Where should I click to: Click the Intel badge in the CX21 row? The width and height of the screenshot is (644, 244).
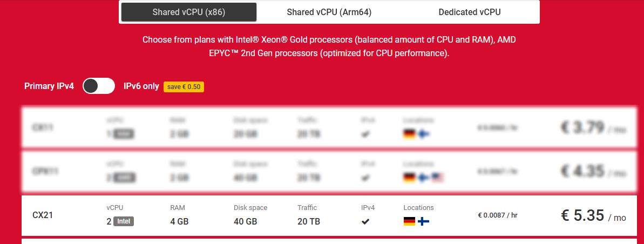click(124, 221)
